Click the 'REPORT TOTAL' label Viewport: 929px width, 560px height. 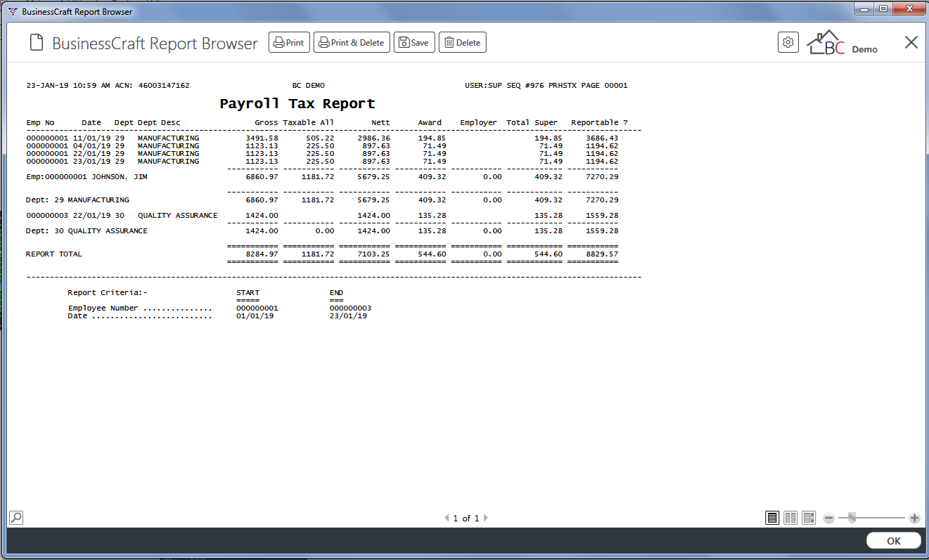[x=54, y=254]
